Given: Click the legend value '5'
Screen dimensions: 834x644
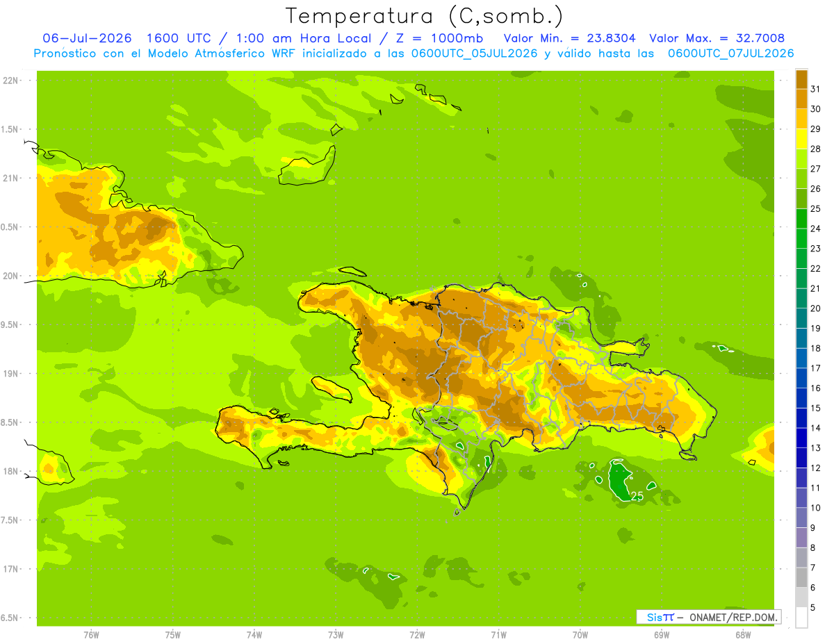Looking at the screenshot, I should click(813, 608).
